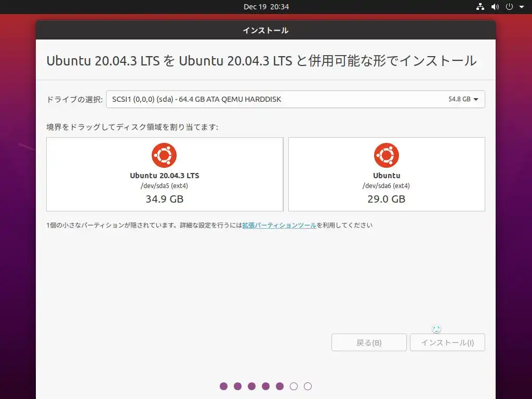Open the Dec 19 20:34 clock

[x=266, y=7]
